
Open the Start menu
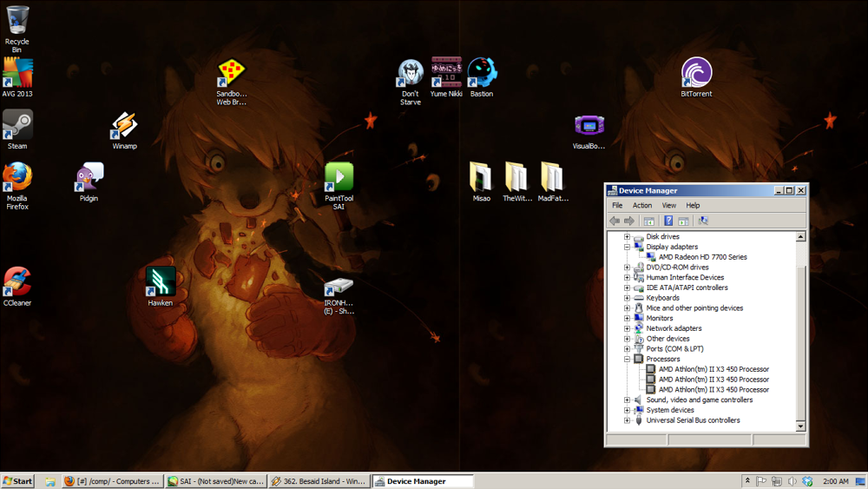click(x=17, y=481)
